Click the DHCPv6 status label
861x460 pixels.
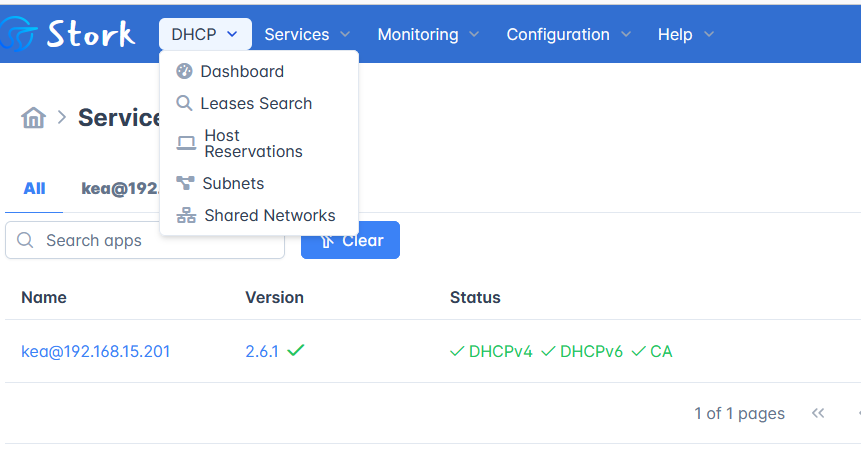591,351
